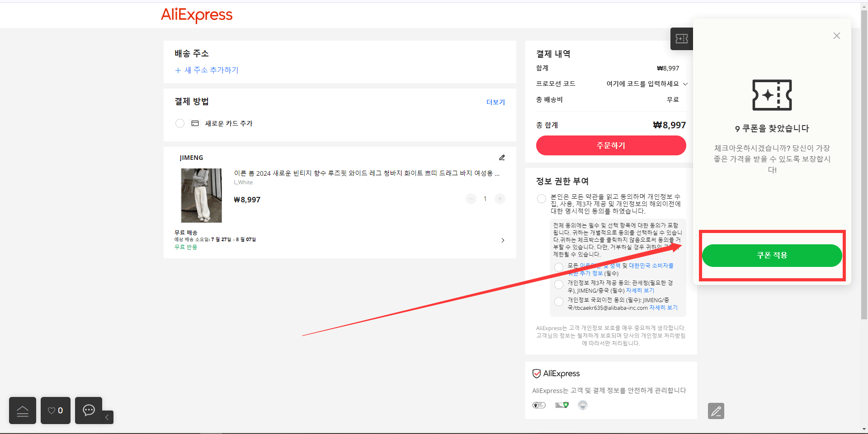Open the white jeans product thumbnail
Viewport: 868px width, 434px height.
[x=202, y=196]
